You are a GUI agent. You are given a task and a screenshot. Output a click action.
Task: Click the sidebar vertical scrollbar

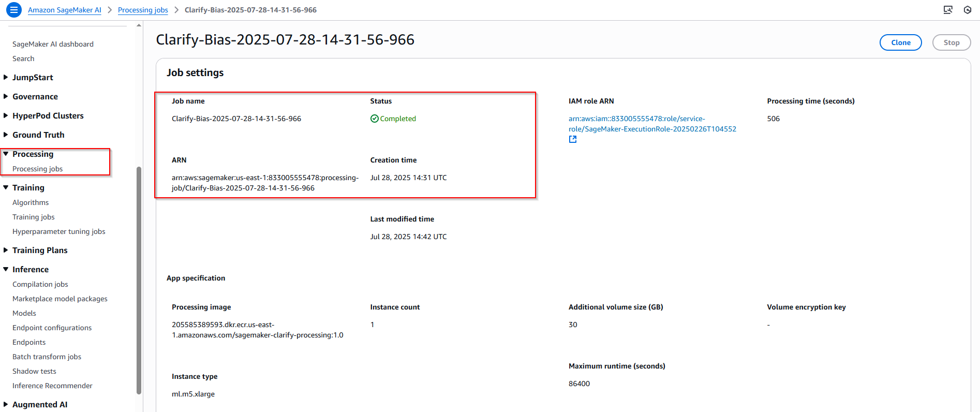pos(139,279)
